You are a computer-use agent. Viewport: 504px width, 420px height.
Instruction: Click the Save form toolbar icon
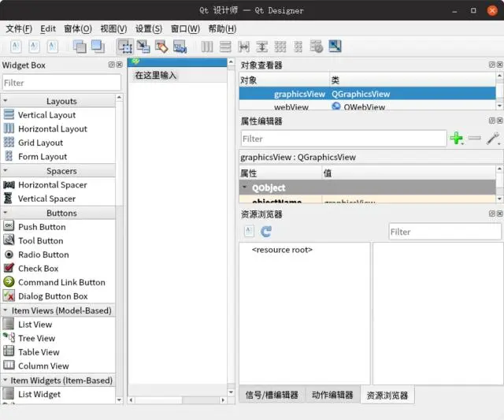53,46
